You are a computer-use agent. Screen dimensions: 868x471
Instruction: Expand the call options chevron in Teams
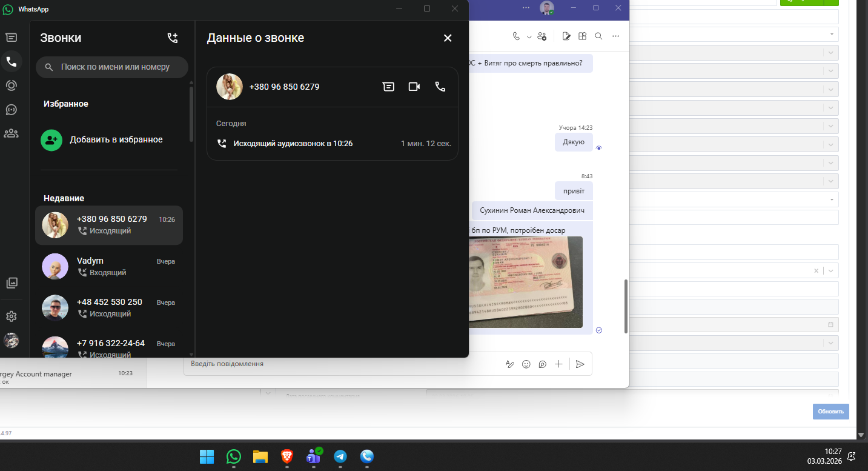pyautogui.click(x=529, y=37)
